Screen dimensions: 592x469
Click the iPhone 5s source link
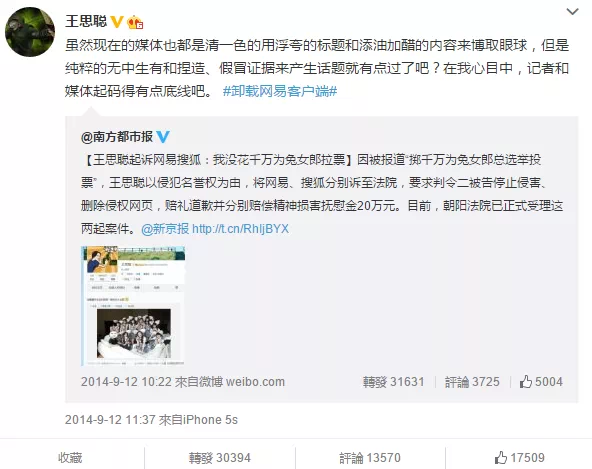click(x=210, y=420)
